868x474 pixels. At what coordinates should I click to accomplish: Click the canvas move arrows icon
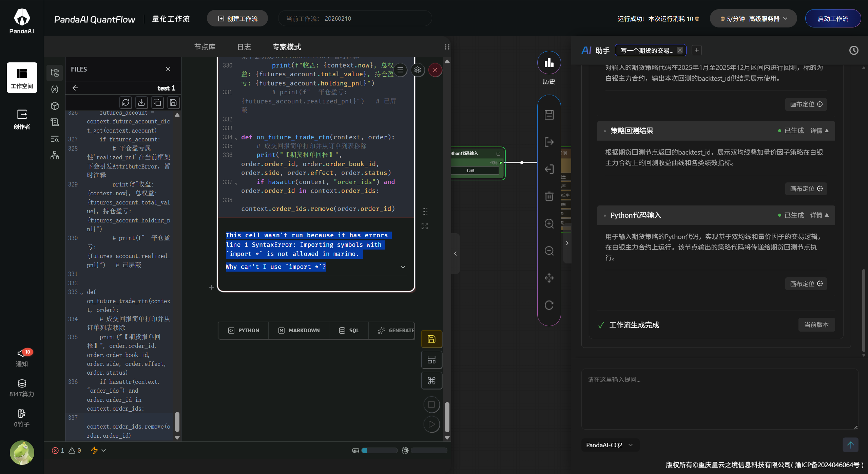[549, 278]
